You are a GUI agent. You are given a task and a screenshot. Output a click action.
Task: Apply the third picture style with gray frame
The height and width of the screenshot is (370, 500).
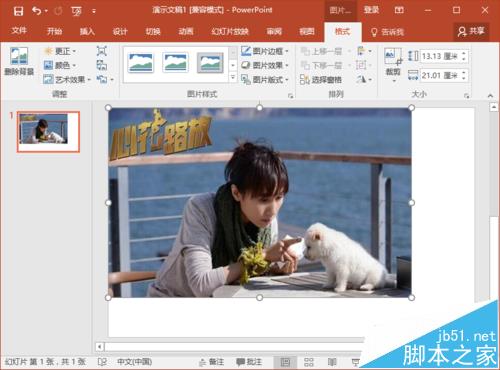(x=210, y=63)
